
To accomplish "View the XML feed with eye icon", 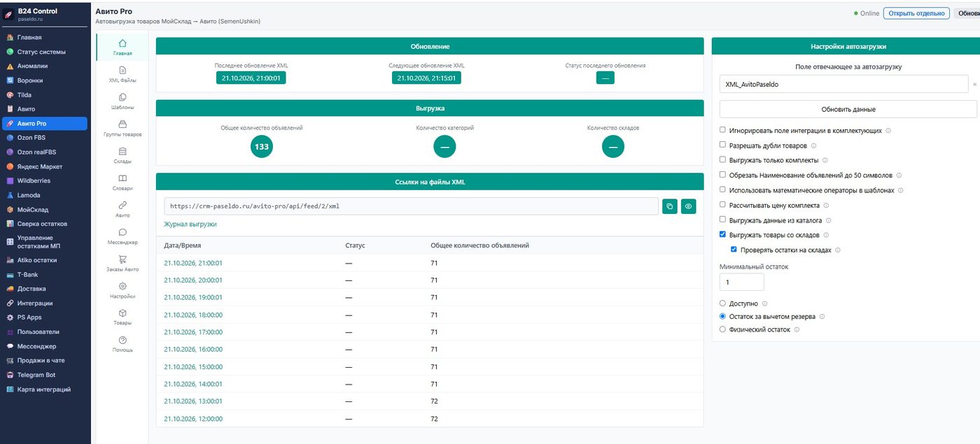I will pyautogui.click(x=689, y=206).
